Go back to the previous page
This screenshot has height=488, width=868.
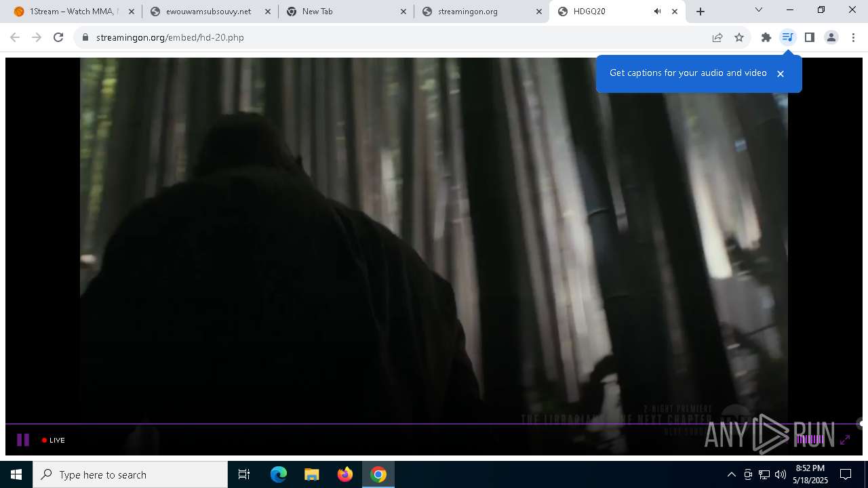tap(15, 37)
